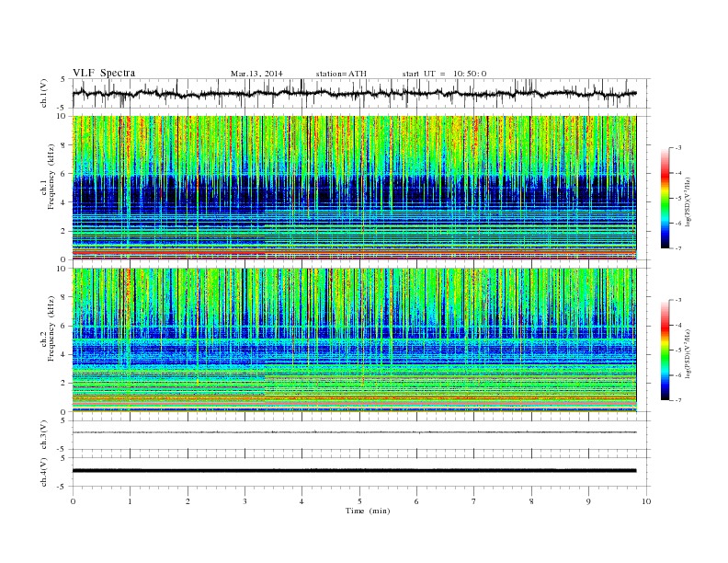Click inside the ch.1 spectrogram panel

pyautogui.click(x=354, y=188)
